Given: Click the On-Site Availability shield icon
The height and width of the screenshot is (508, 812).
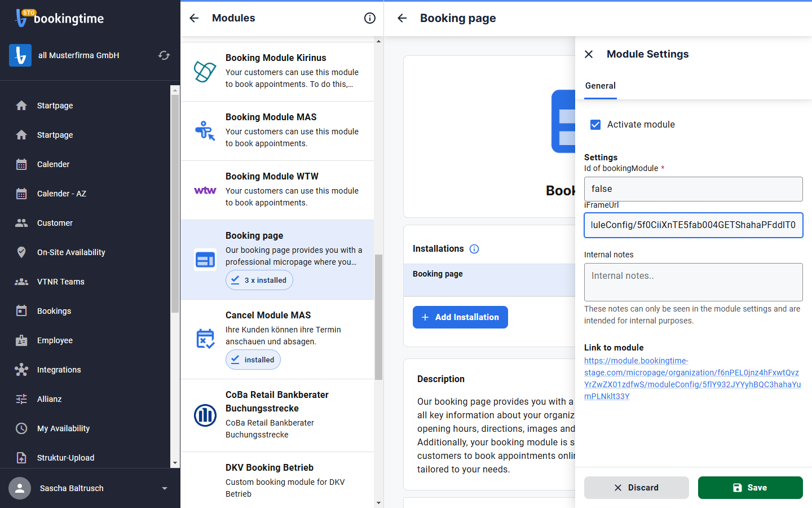Looking at the screenshot, I should (21, 252).
